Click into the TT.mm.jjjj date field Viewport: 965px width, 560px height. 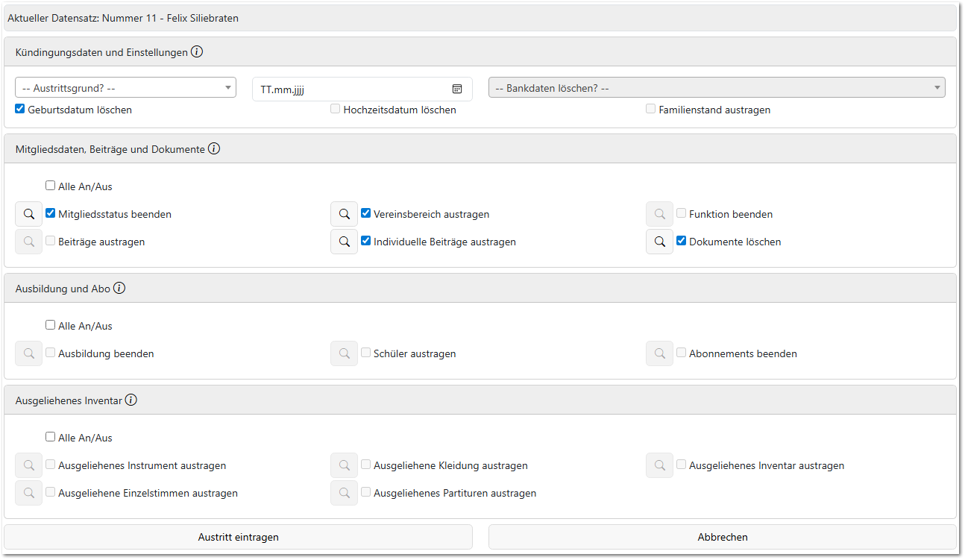click(351, 89)
